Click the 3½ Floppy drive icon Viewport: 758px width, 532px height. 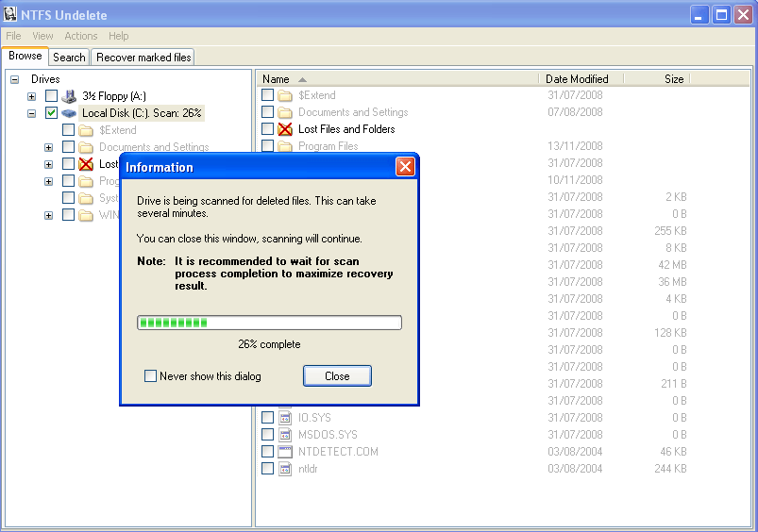point(69,96)
